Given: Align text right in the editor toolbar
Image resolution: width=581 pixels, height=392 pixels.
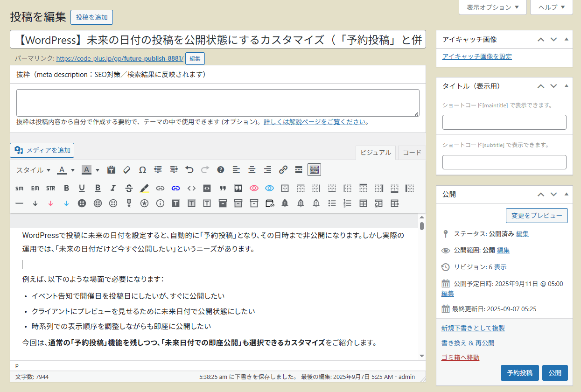Looking at the screenshot, I should click(267, 170).
